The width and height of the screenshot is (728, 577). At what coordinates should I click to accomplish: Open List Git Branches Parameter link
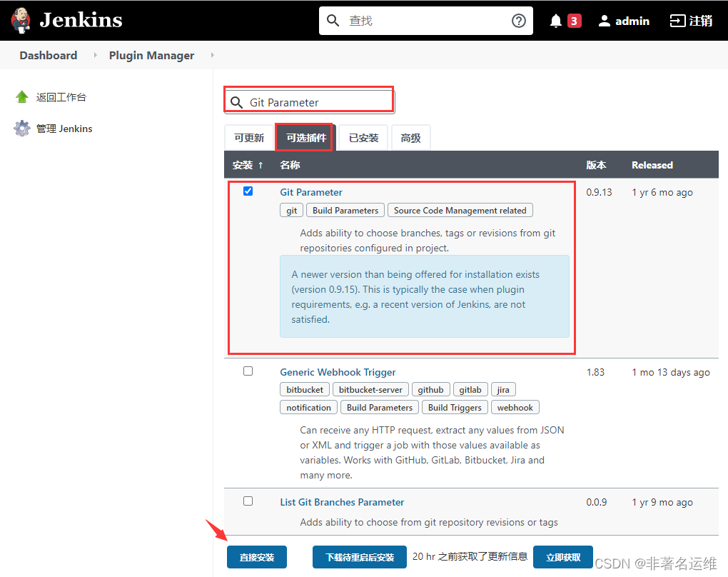coord(342,502)
